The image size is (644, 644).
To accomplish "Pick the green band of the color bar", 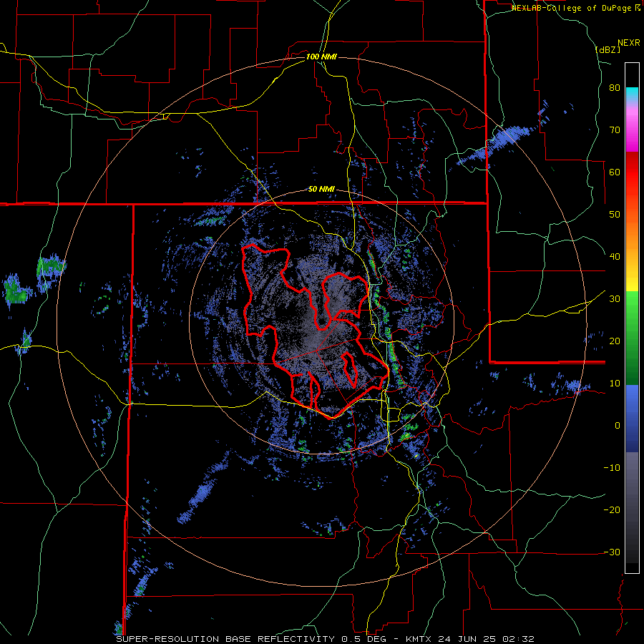I will click(x=632, y=338).
